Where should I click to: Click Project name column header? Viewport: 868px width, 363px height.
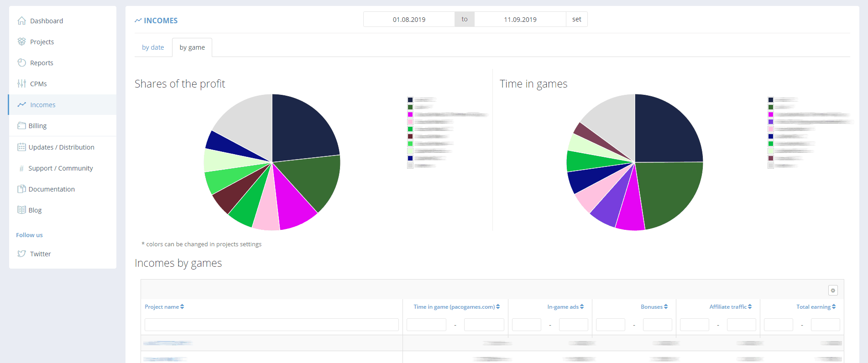tap(164, 307)
